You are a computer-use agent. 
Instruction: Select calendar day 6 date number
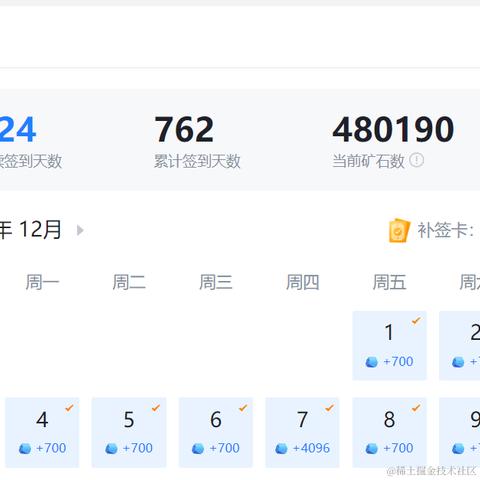pyautogui.click(x=216, y=419)
